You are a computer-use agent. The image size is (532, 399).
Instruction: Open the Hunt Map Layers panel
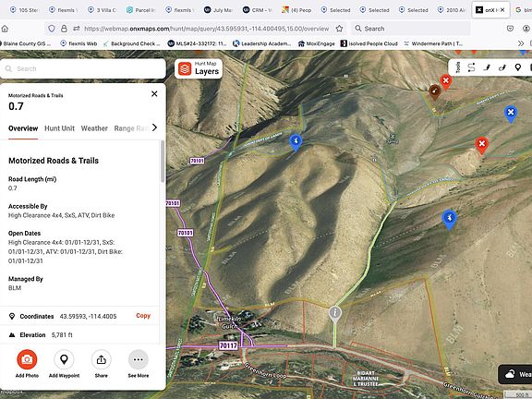199,68
